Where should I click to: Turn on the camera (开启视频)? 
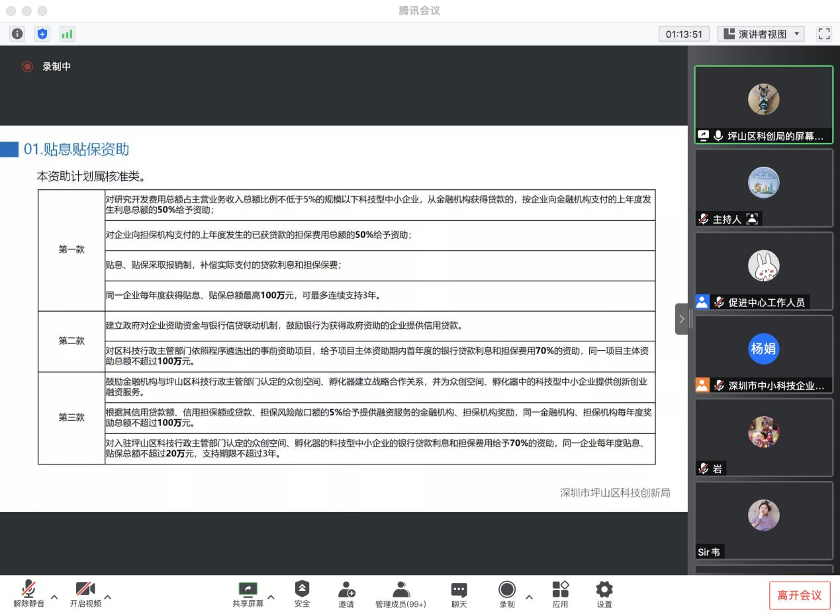click(x=85, y=594)
